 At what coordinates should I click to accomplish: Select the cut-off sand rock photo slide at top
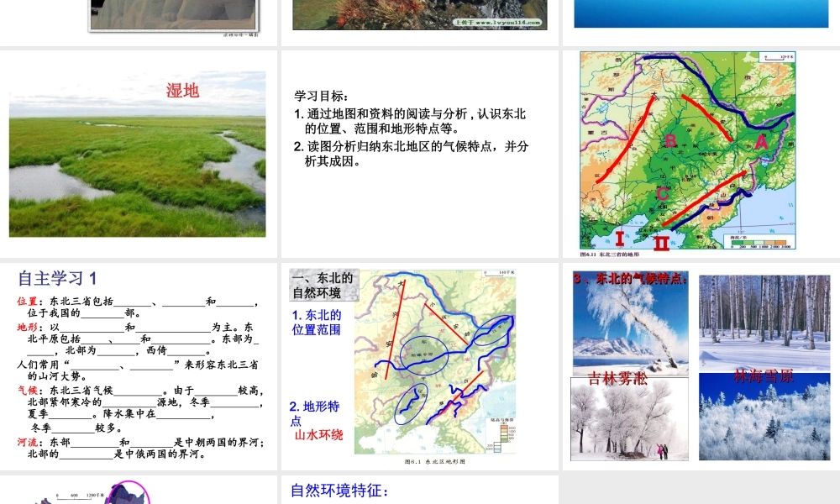coord(139,23)
